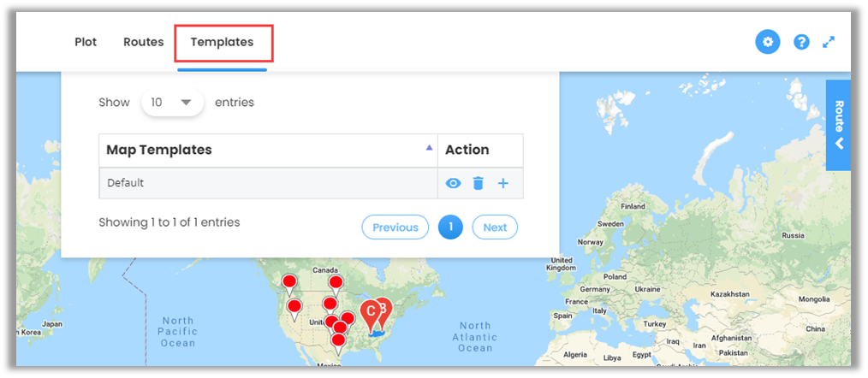Click the red map pin marked B

pos(383,308)
